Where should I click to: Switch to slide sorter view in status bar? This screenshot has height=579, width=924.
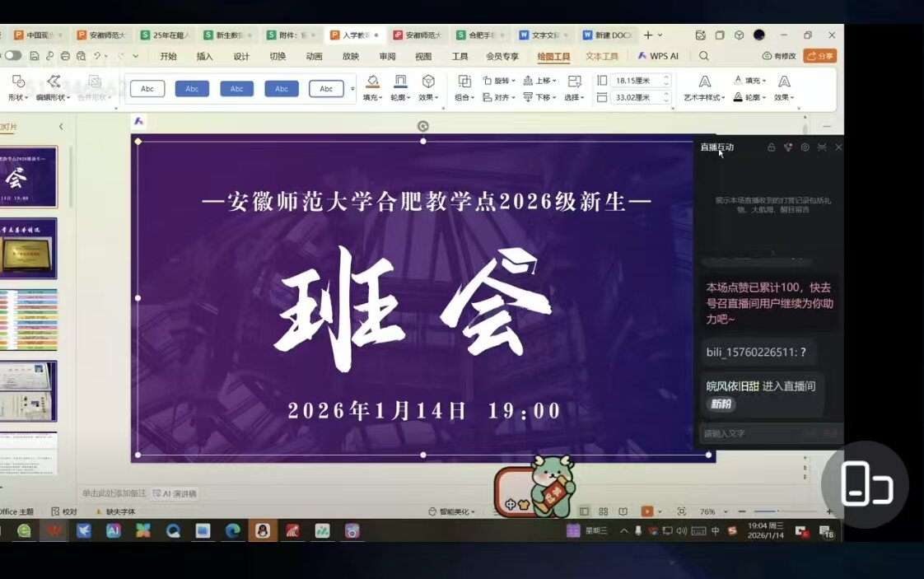coord(604,511)
